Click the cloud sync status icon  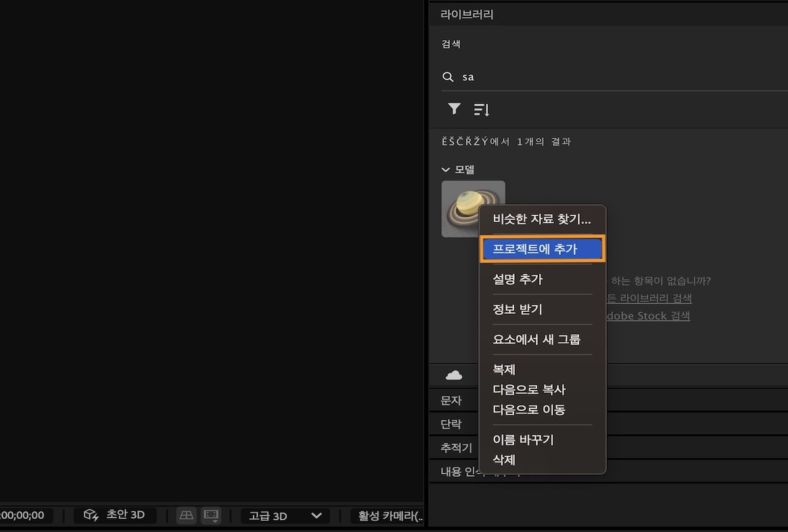[455, 375]
